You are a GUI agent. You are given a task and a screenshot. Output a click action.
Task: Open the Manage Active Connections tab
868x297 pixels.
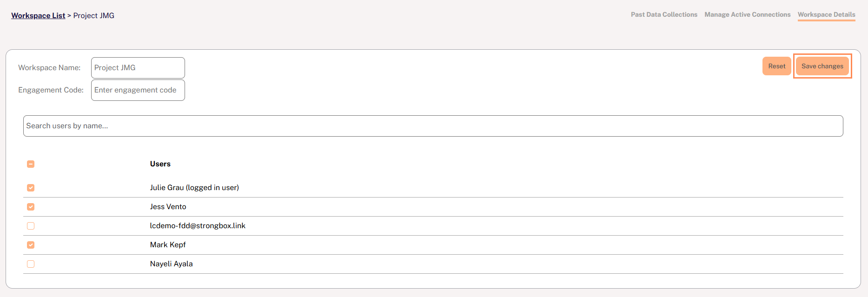[747, 15]
